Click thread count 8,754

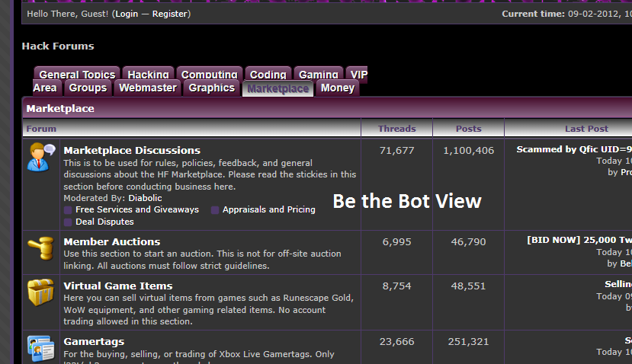[397, 286]
